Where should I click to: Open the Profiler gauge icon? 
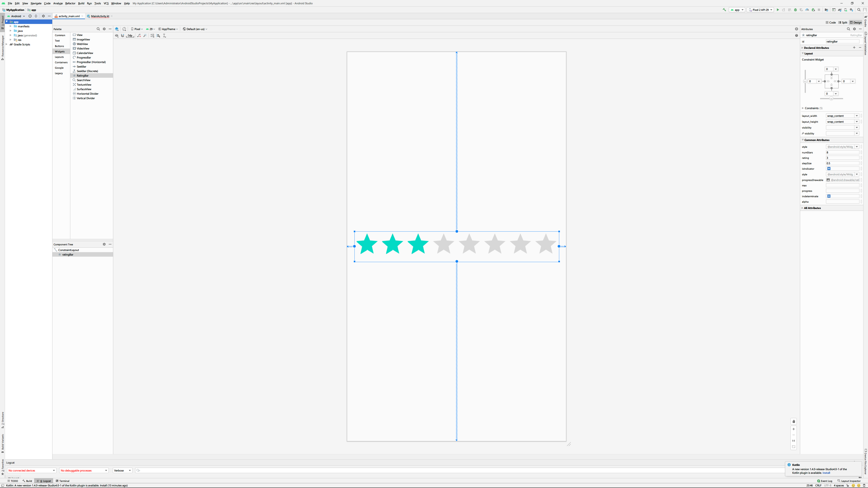click(x=807, y=10)
